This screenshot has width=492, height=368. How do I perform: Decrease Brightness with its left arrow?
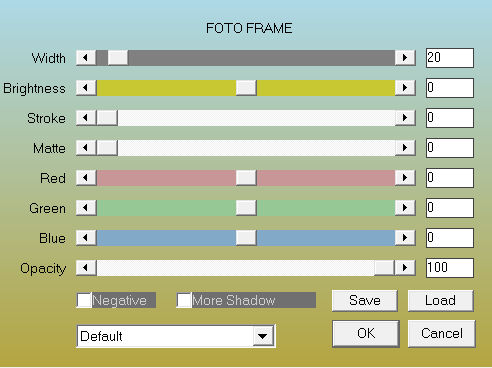click(86, 88)
